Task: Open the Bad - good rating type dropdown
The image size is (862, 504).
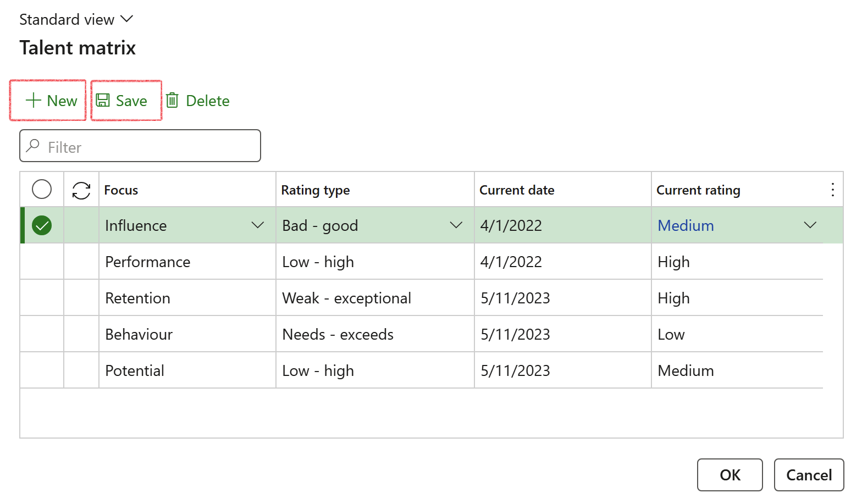Action: coord(456,225)
